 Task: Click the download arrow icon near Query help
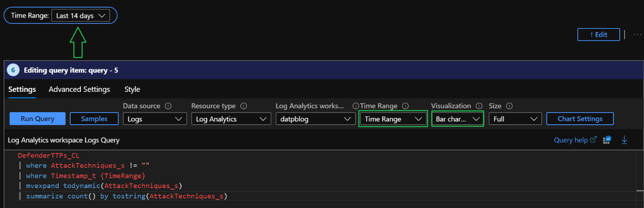point(624,140)
